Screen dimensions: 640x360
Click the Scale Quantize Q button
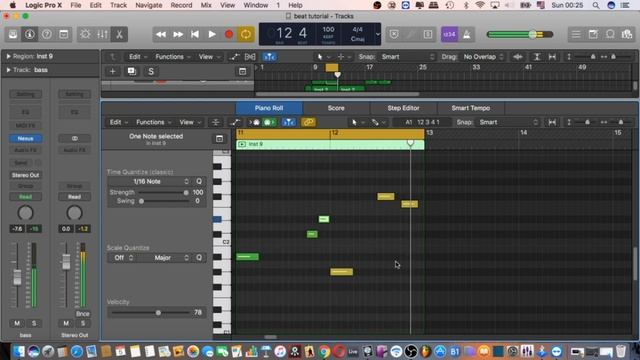(199, 258)
